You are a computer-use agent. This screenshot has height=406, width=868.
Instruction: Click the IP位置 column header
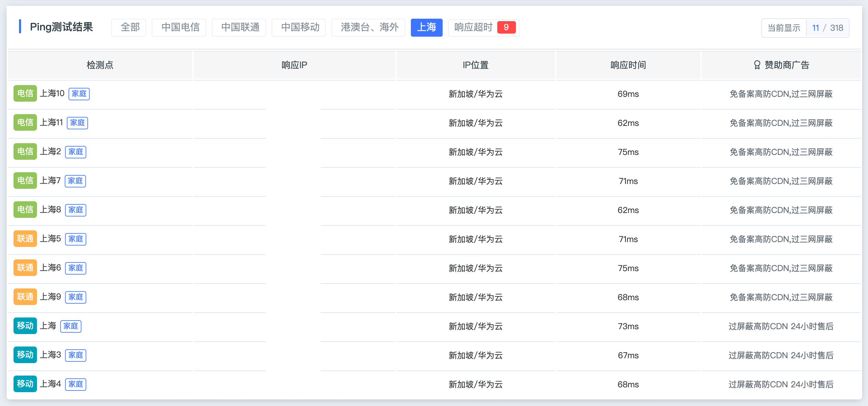click(x=476, y=65)
